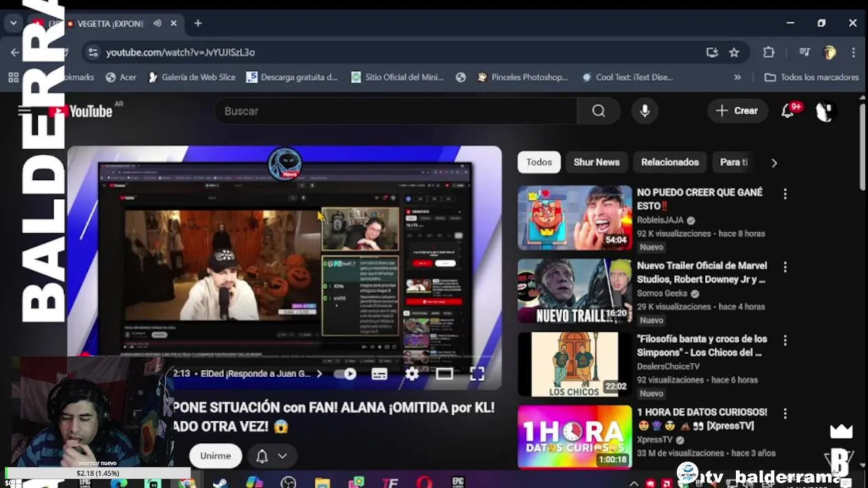Open the 'Cool Text: iText Dise...' bookmark
868x488 pixels.
627,77
